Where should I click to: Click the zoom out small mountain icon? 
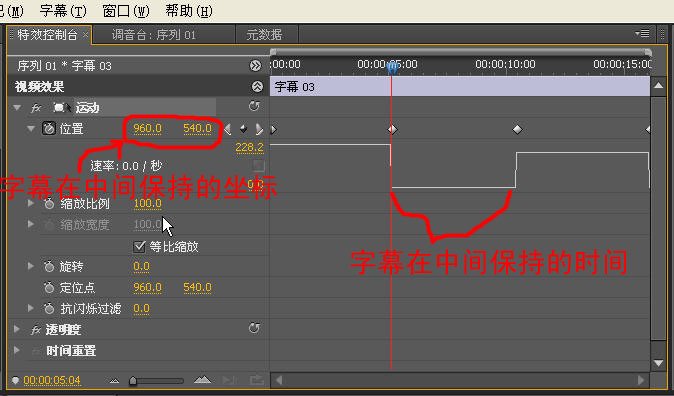(x=114, y=381)
